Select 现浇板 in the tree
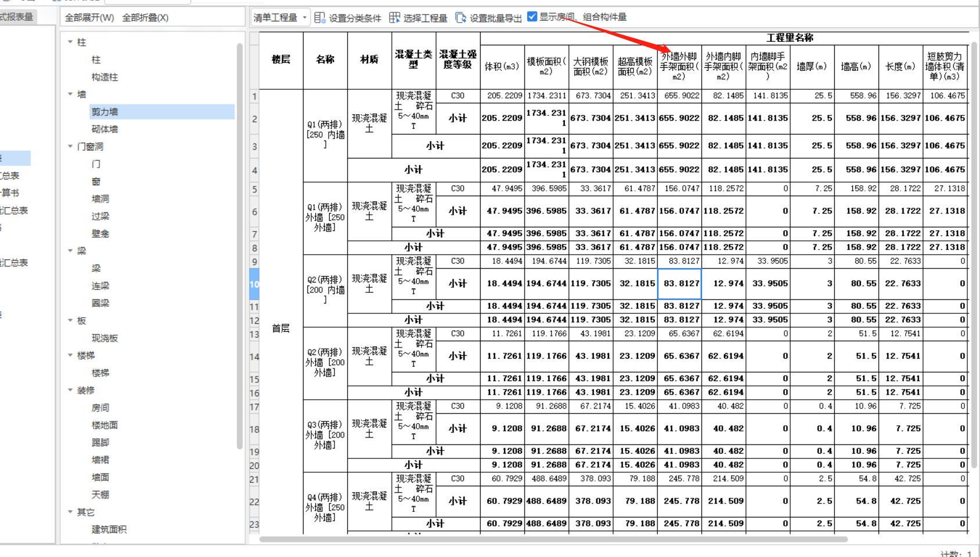 tap(105, 338)
